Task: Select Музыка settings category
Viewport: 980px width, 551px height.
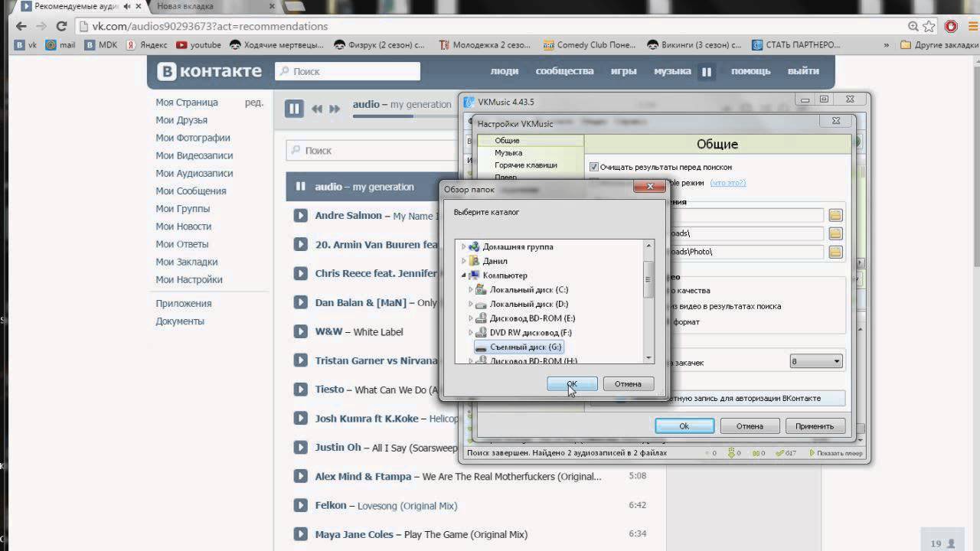Action: tap(508, 153)
